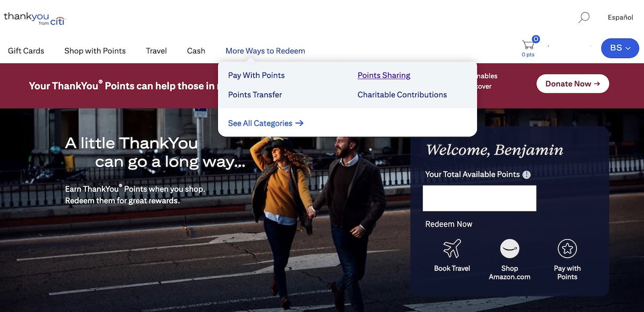Image resolution: width=644 pixels, height=312 pixels.
Task: Collapse the More Ways to Redeem menu
Action: [265, 51]
